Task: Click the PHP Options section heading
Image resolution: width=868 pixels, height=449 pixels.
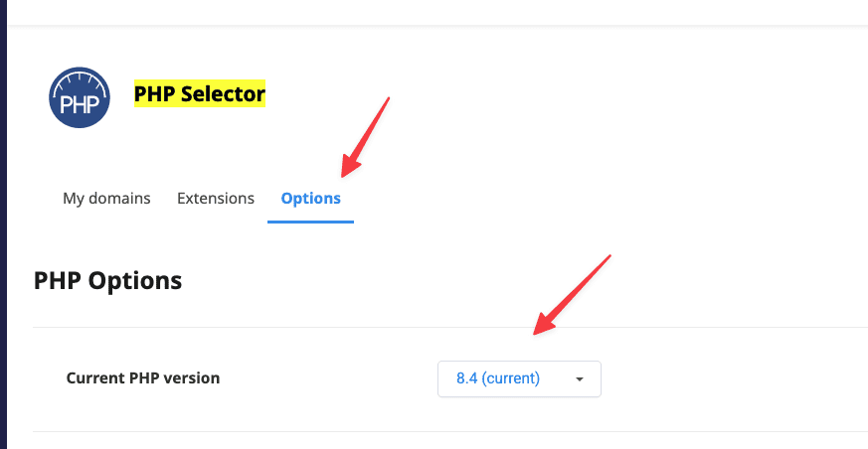Action: [107, 281]
